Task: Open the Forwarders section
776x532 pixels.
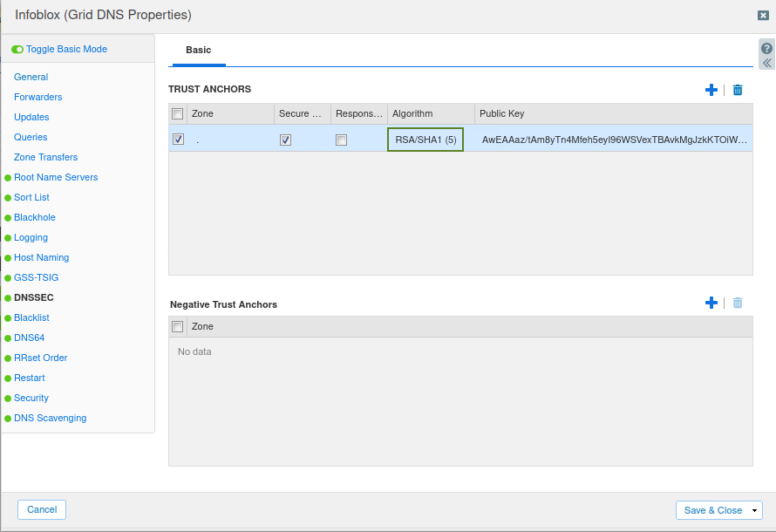Action: tap(37, 97)
